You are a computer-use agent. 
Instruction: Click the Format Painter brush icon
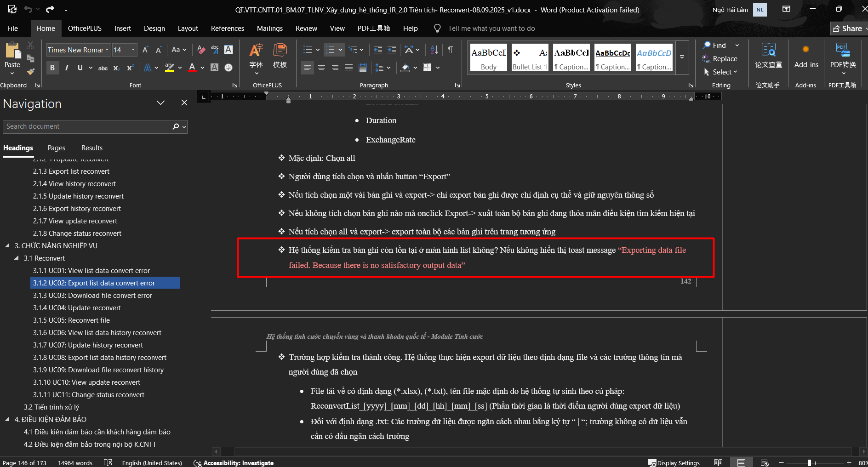click(x=30, y=71)
